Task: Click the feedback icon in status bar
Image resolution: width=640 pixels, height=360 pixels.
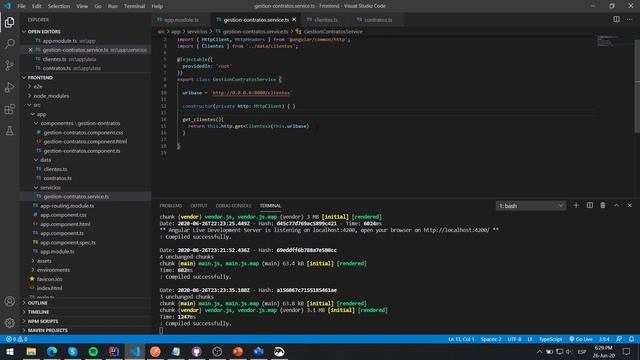Action: pos(619,339)
